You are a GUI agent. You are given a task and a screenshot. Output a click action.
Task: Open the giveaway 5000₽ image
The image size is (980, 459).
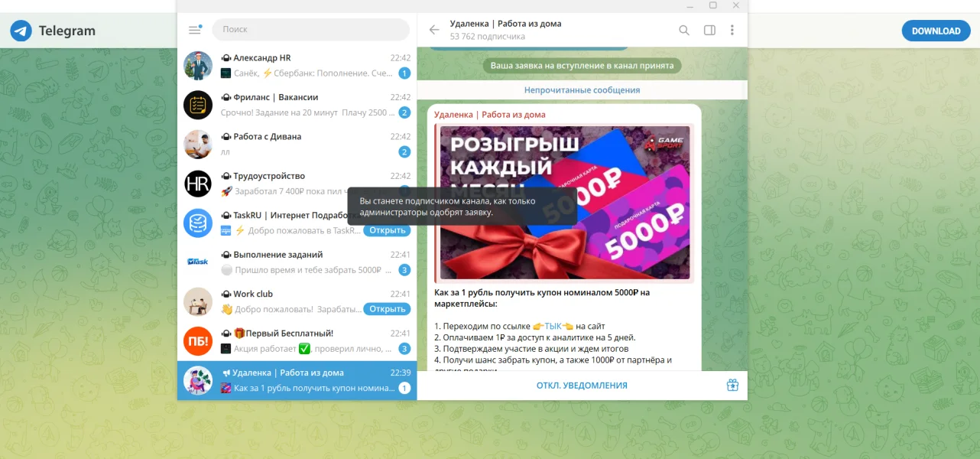tap(565, 203)
